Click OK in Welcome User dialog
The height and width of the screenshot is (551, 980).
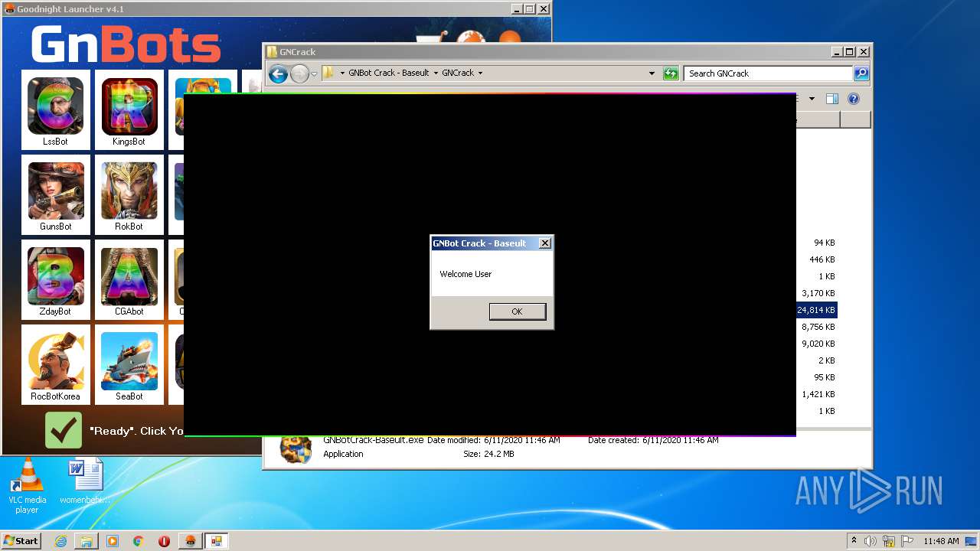click(517, 311)
